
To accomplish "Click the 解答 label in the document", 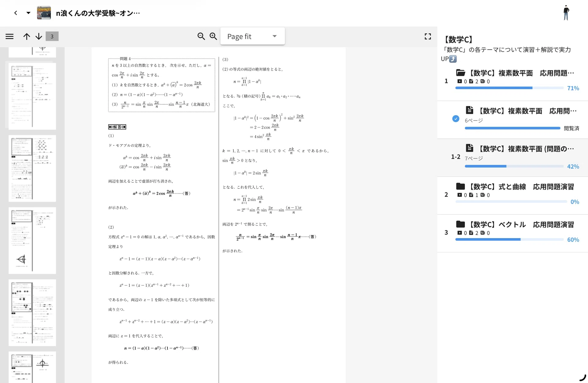I will click(x=117, y=127).
